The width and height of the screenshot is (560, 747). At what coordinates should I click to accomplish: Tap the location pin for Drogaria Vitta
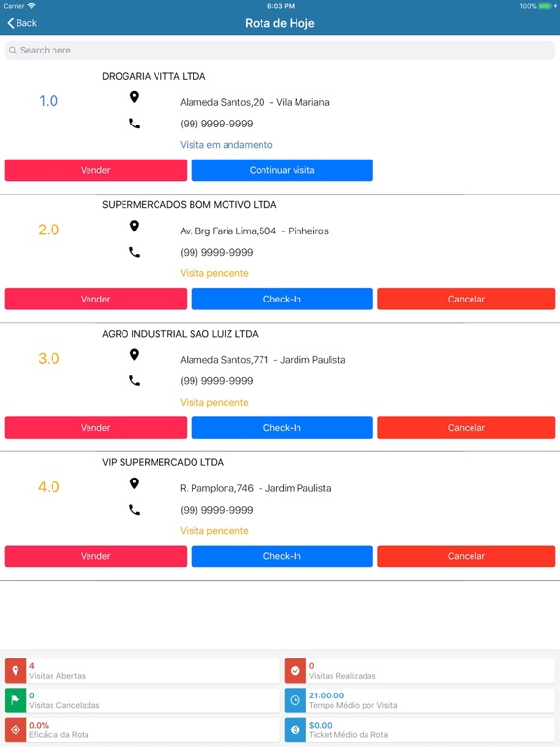pyautogui.click(x=134, y=97)
